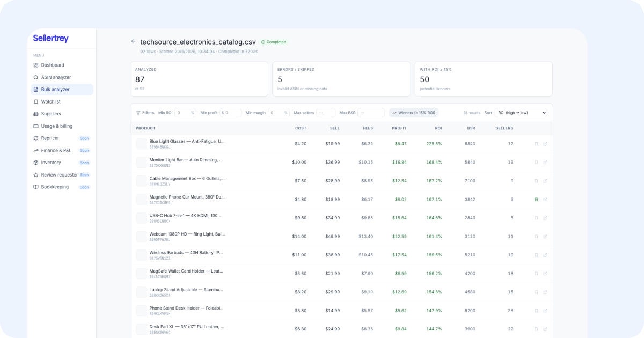
Task: Open USB-C Hub 7-in-1 external link icon
Action: click(545, 218)
